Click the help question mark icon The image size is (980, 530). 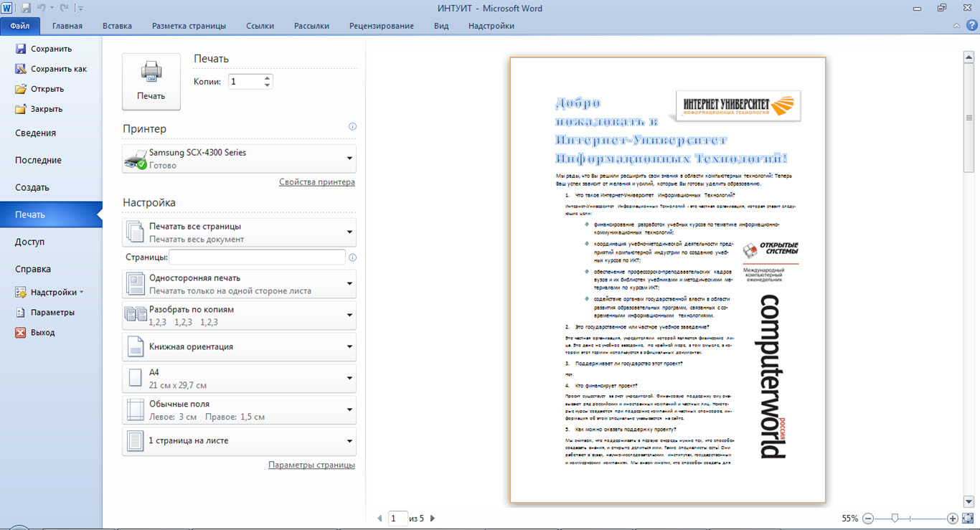[x=971, y=25]
